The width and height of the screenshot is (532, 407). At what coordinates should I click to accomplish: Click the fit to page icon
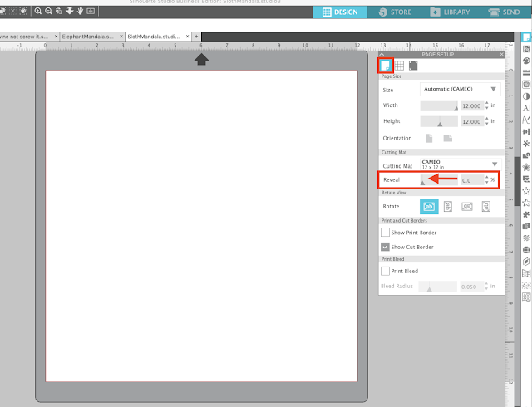tap(91, 11)
